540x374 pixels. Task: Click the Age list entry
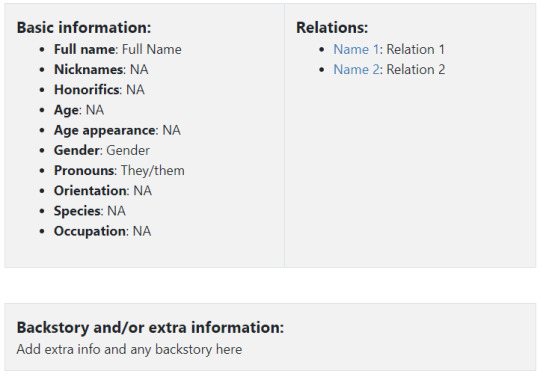coord(79,110)
